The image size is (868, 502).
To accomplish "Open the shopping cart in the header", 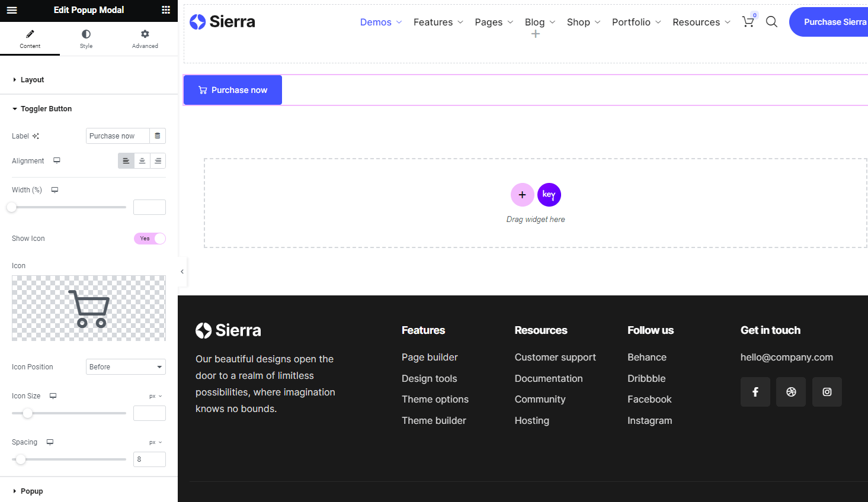I will click(748, 21).
